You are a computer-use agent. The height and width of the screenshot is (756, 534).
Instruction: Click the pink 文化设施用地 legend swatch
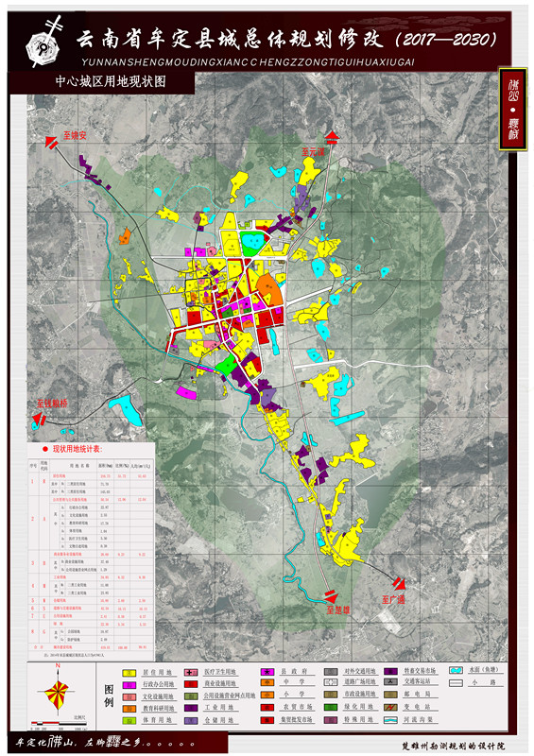point(129,696)
